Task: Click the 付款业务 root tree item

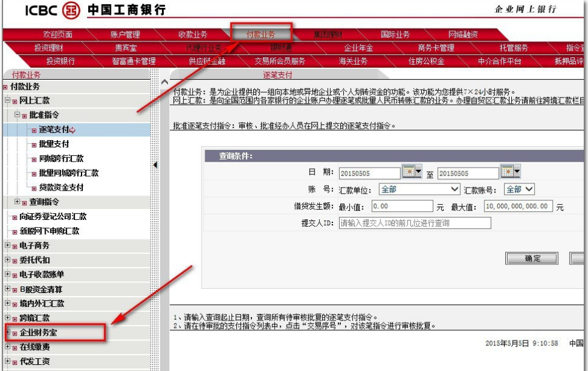Action: (25, 87)
